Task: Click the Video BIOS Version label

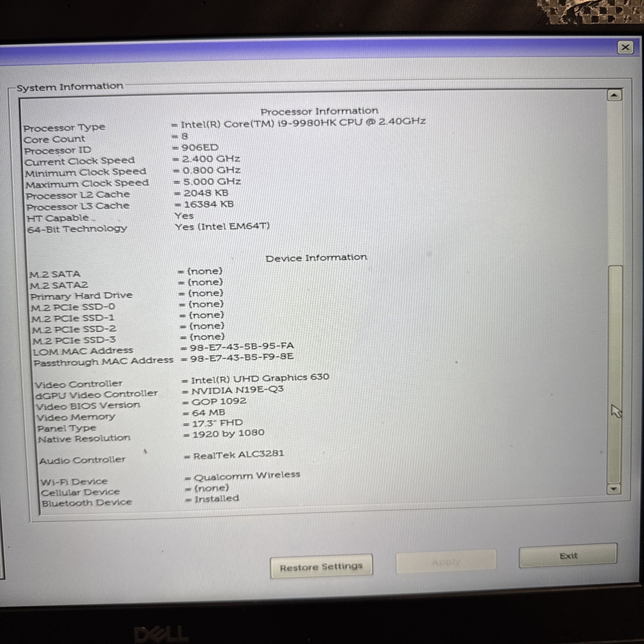Action: coord(88,406)
